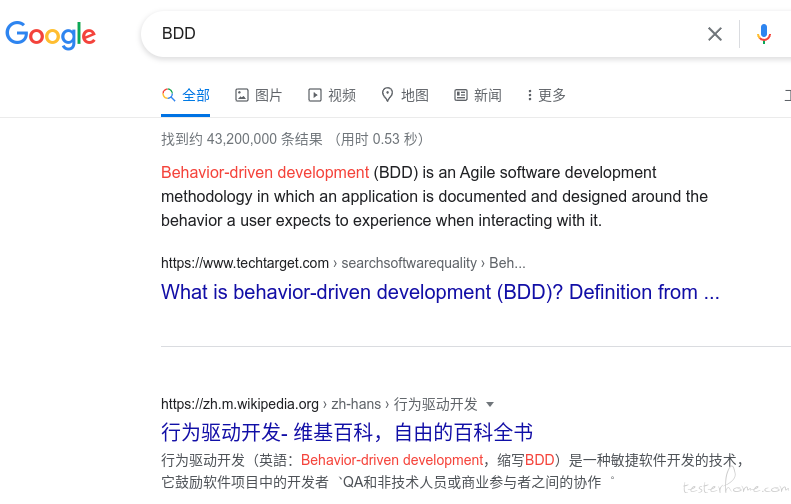The width and height of the screenshot is (791, 504).
Task: Click the snippet line starting behavior a user expects
Action: pos(381,220)
